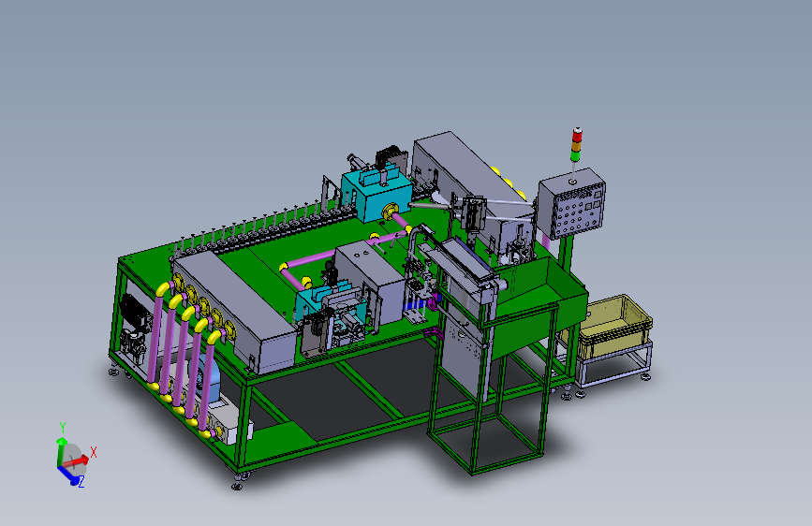This screenshot has height=526, width=812.
Task: Click the green Y axis of the triad
Action: [62, 450]
